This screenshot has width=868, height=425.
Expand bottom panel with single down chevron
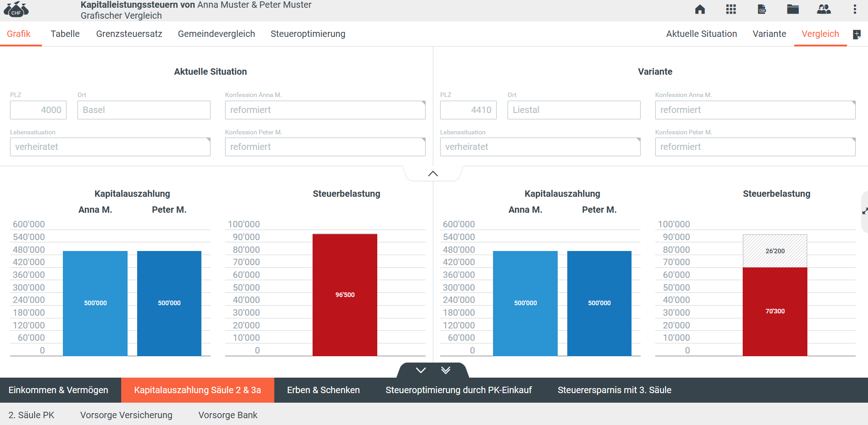tap(421, 370)
